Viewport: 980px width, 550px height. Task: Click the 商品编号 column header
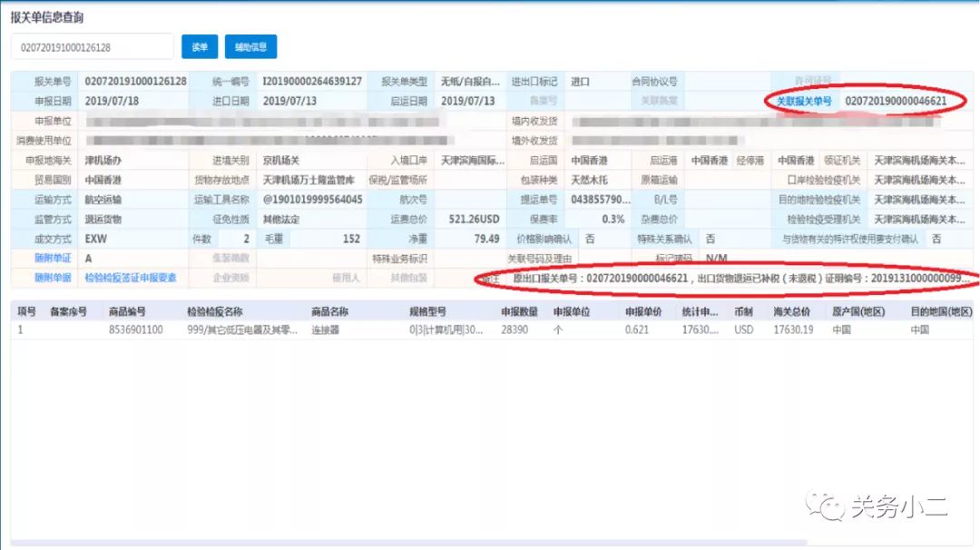point(127,311)
